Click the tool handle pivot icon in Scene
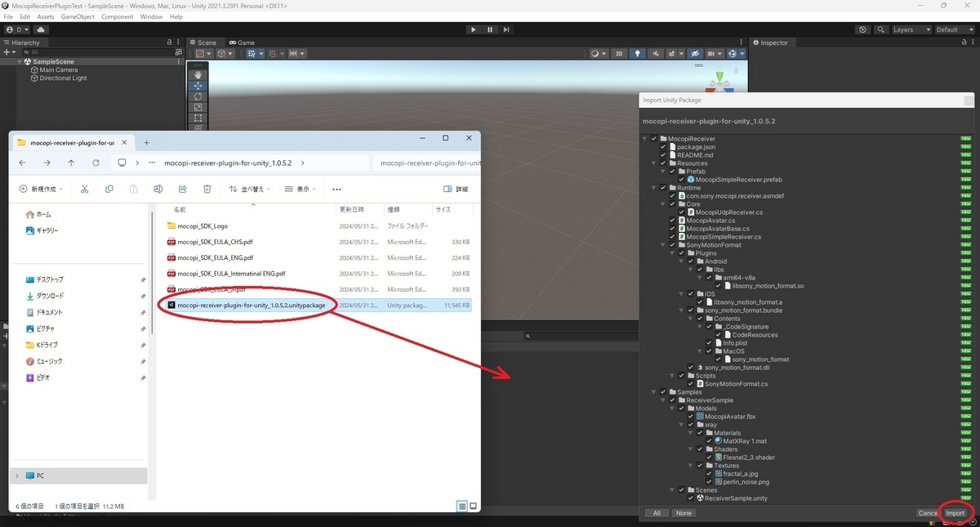980x527 pixels. (x=200, y=54)
